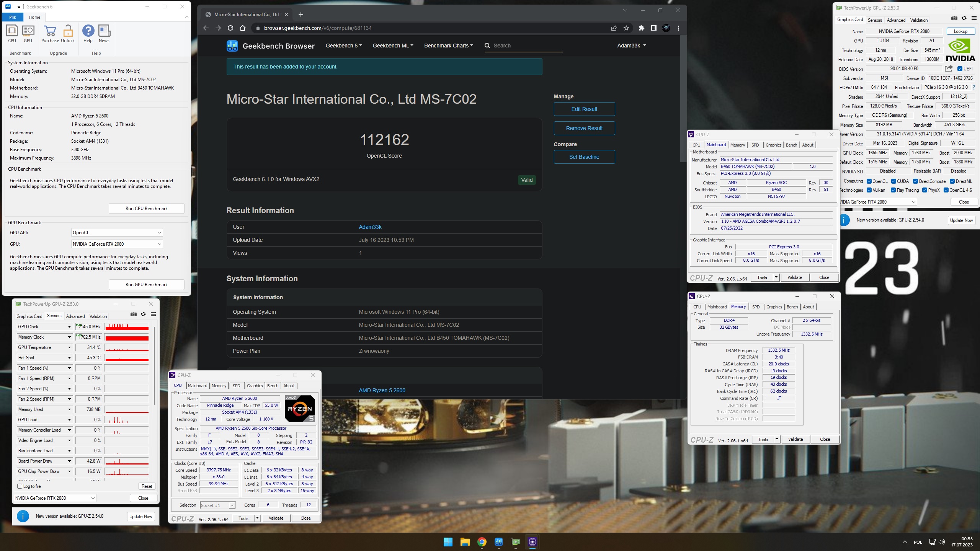The image size is (980, 551).
Task: Open the Adam33k user link
Action: tap(370, 227)
